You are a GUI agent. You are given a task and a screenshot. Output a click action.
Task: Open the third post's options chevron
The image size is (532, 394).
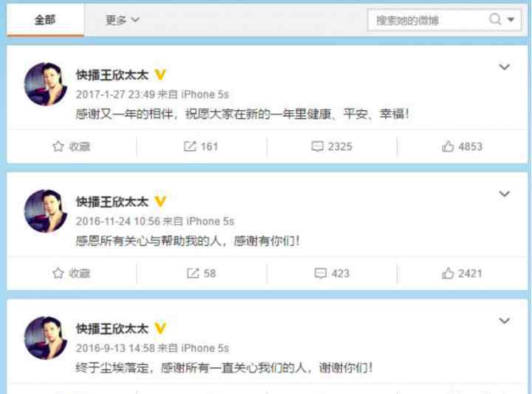coord(504,321)
